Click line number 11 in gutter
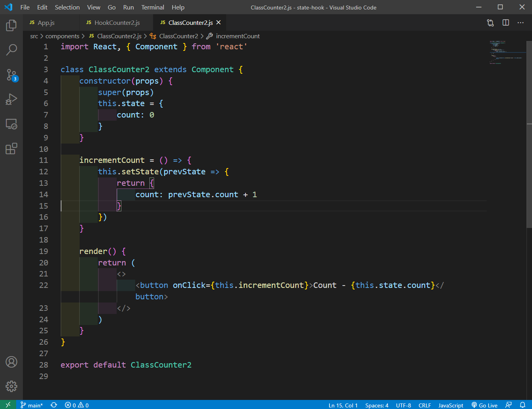Image resolution: width=532 pixels, height=409 pixels. pyautogui.click(x=43, y=160)
